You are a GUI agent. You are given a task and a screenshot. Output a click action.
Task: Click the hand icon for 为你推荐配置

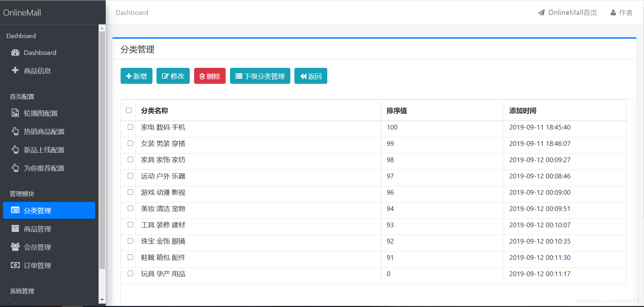(x=15, y=168)
